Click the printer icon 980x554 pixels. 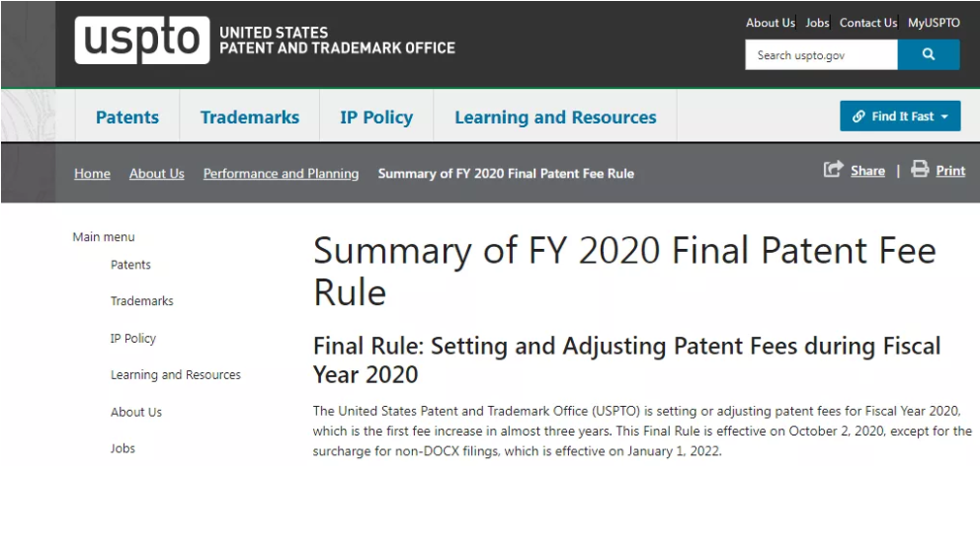coord(920,169)
